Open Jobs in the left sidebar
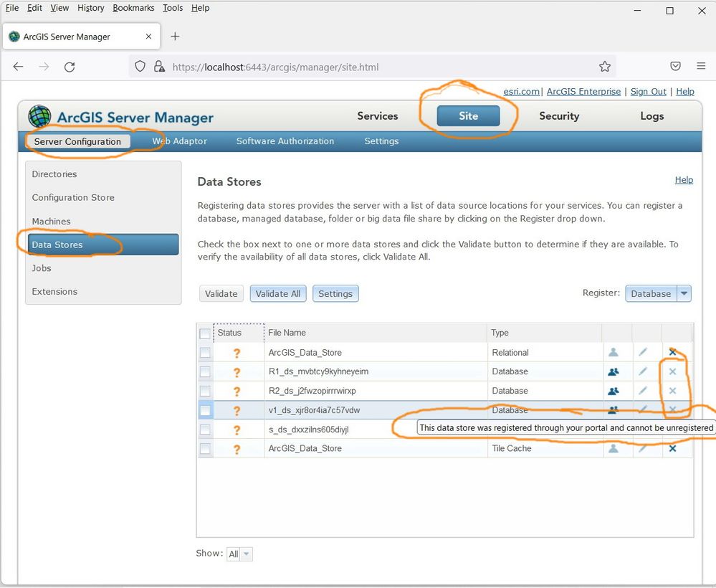Viewport: 716px width, 588px height. pyautogui.click(x=42, y=268)
